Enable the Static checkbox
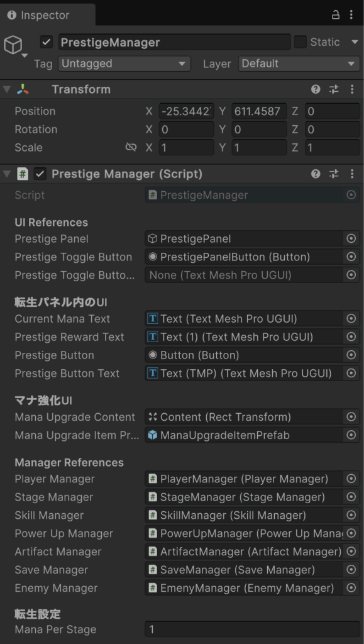Image resolution: width=364 pixels, height=644 pixels. pyautogui.click(x=301, y=42)
